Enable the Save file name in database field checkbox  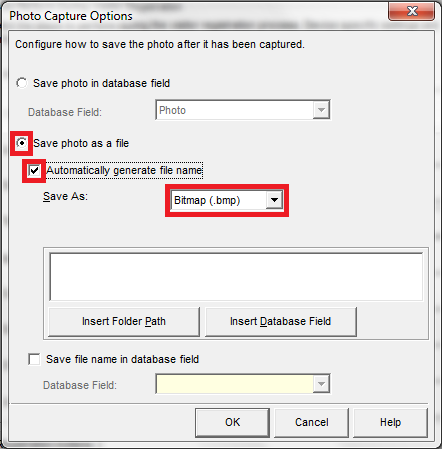click(34, 359)
